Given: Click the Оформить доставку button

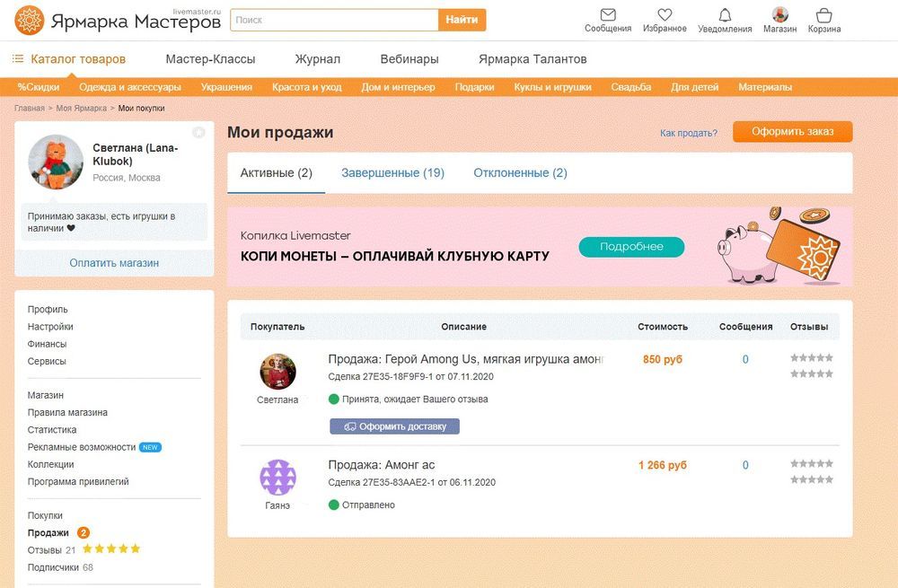Looking at the screenshot, I should pos(394,426).
